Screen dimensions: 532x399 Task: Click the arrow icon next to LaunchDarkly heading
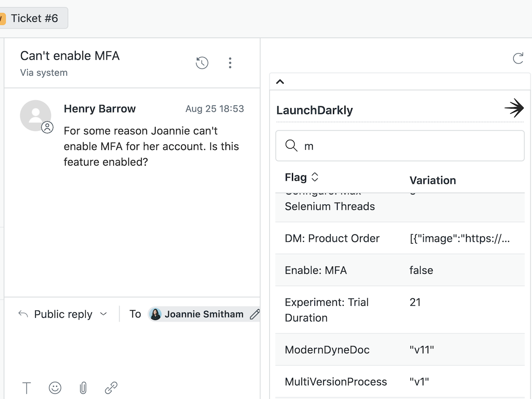514,108
